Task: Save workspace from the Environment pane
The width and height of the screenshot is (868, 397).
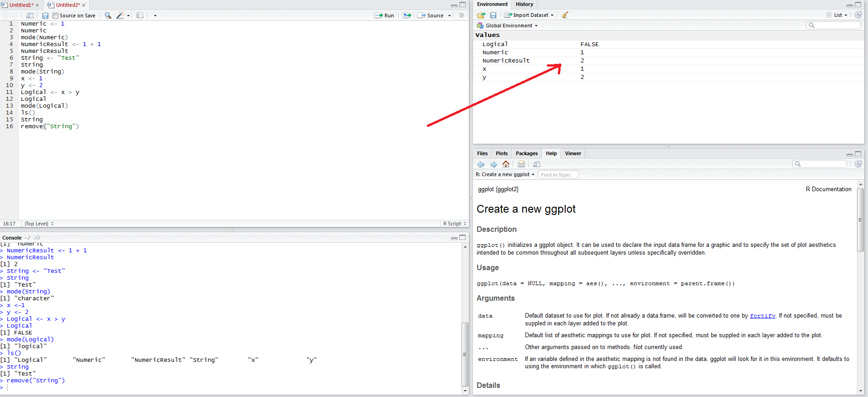Action: (x=493, y=15)
